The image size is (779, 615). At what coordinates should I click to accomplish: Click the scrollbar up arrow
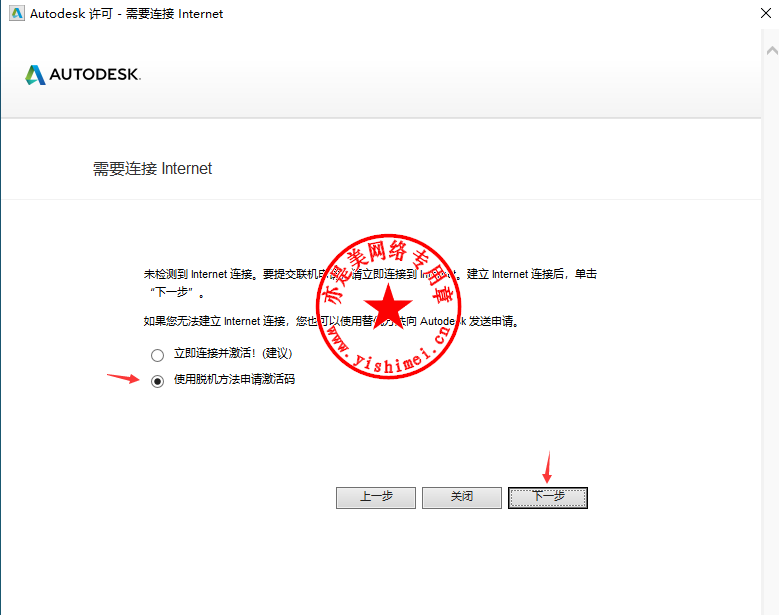(x=772, y=51)
